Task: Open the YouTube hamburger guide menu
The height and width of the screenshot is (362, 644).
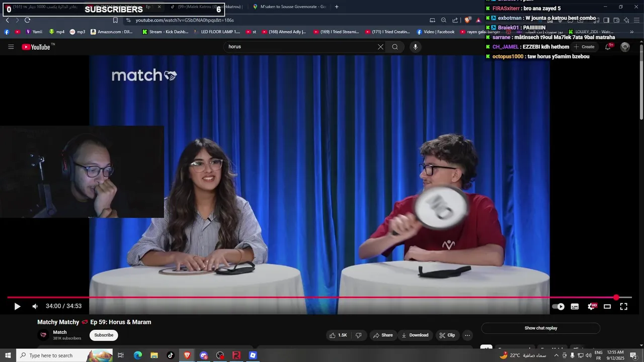Action: tap(11, 47)
